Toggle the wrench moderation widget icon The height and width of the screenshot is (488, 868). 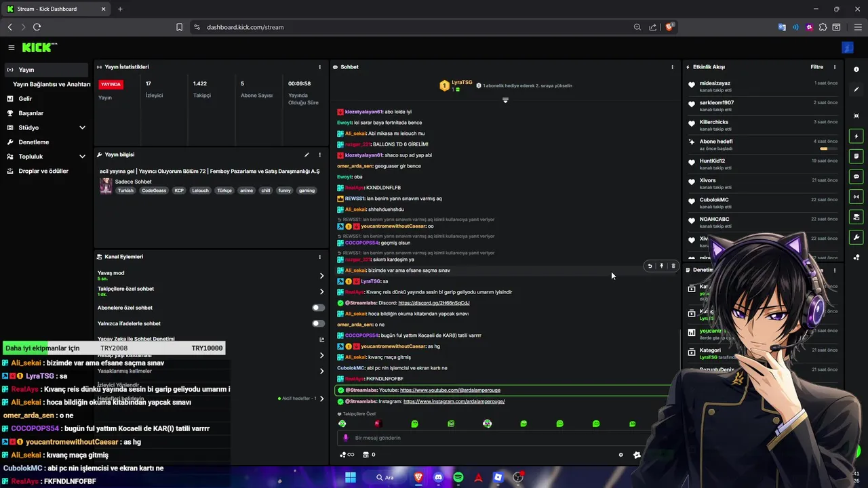coord(856,237)
